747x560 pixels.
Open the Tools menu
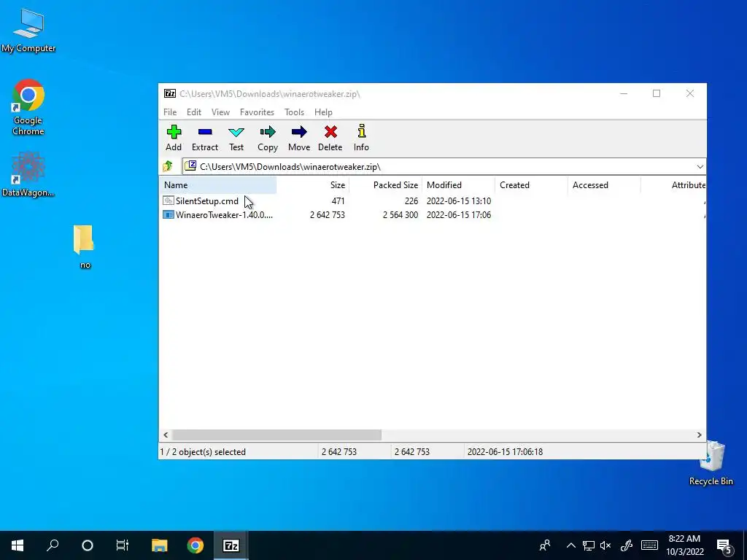click(x=294, y=112)
